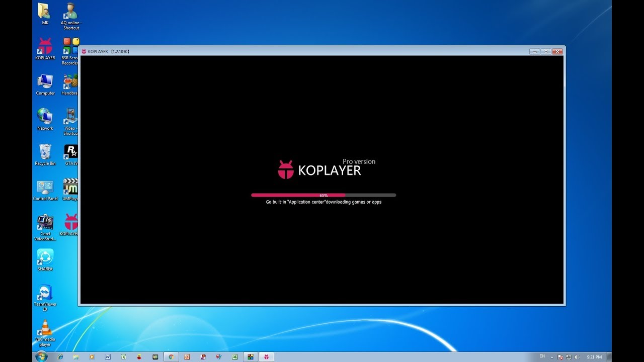This screenshot has width=644, height=362.
Task: Close the KOPLAYER window
Action: [x=557, y=51]
